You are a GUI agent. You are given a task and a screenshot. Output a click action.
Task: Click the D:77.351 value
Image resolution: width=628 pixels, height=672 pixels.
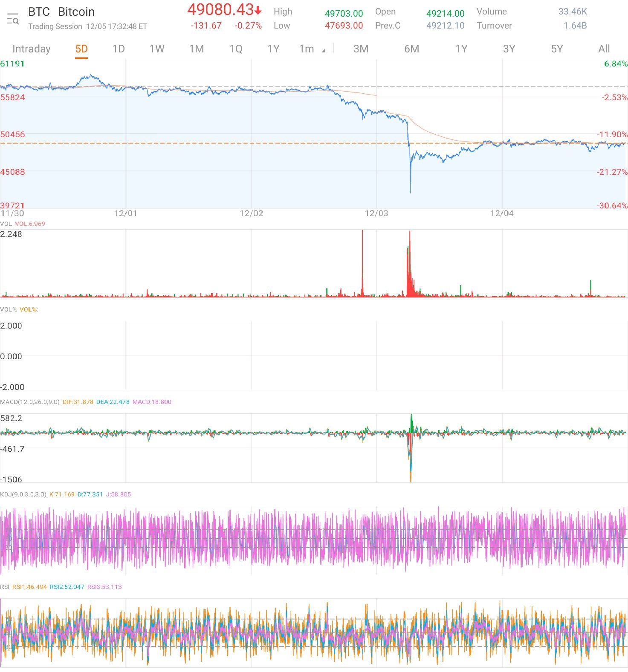pyautogui.click(x=90, y=494)
